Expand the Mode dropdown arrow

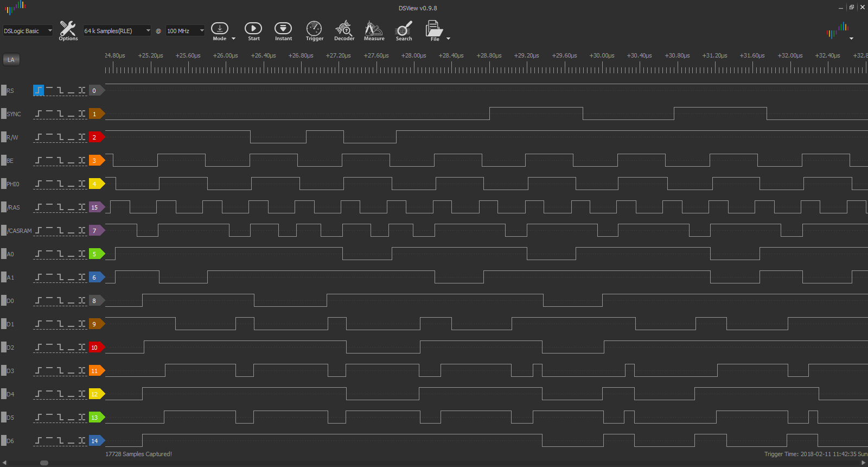tap(234, 39)
